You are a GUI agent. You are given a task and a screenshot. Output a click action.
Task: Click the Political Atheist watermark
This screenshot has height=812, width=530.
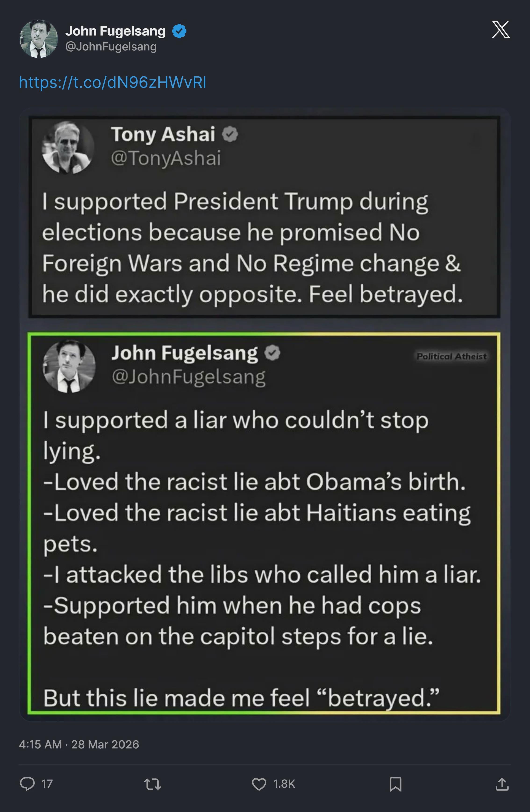(x=451, y=356)
